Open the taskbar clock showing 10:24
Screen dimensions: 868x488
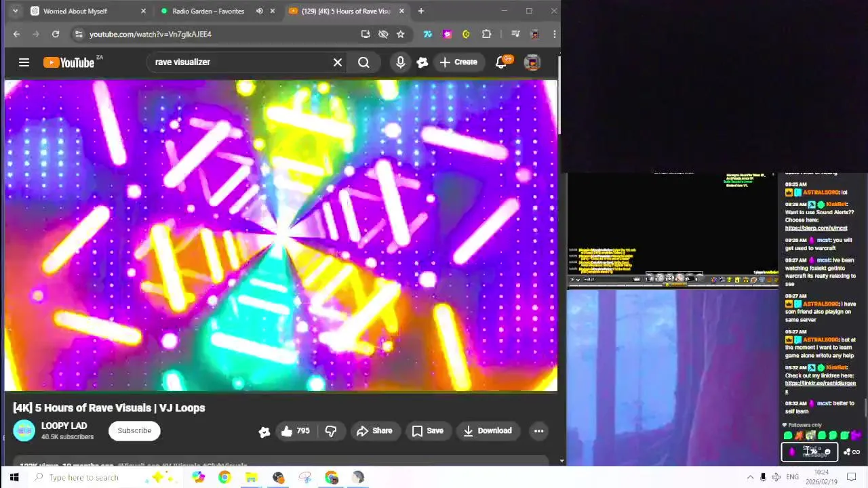pos(821,477)
